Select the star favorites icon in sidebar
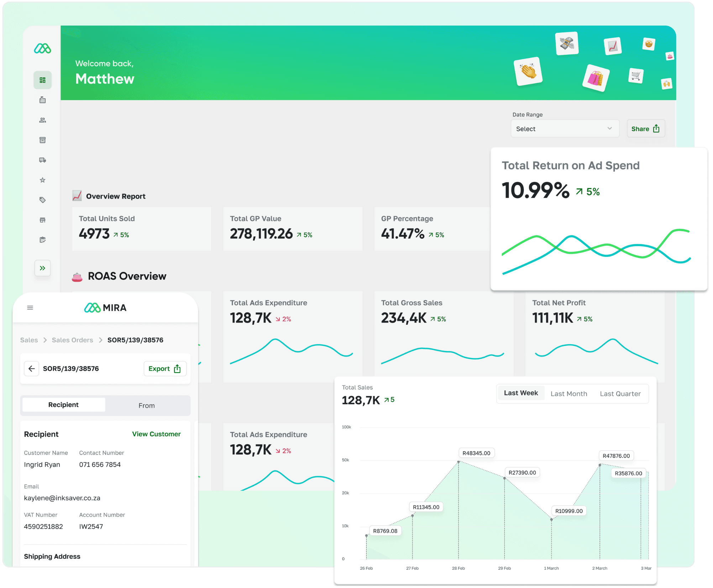 [42, 180]
